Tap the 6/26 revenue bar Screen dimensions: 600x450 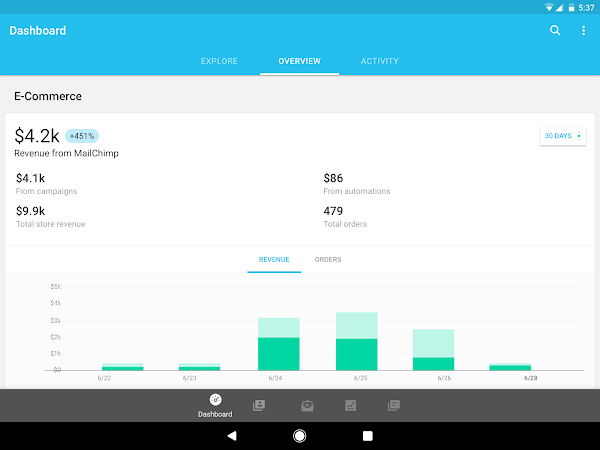pos(434,349)
